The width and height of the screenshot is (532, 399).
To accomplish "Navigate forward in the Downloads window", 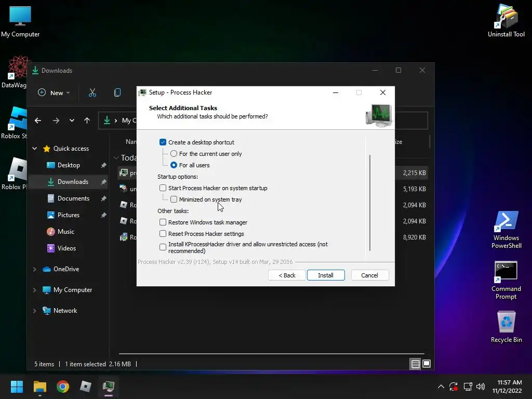I will [56, 121].
